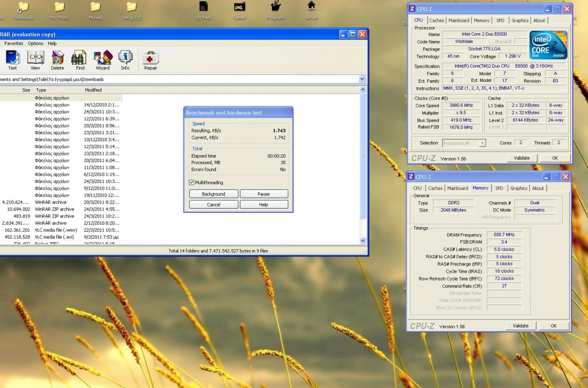This screenshot has width=588, height=388.
Task: Expand the WinRAR address path dropdown
Action: tap(362, 79)
